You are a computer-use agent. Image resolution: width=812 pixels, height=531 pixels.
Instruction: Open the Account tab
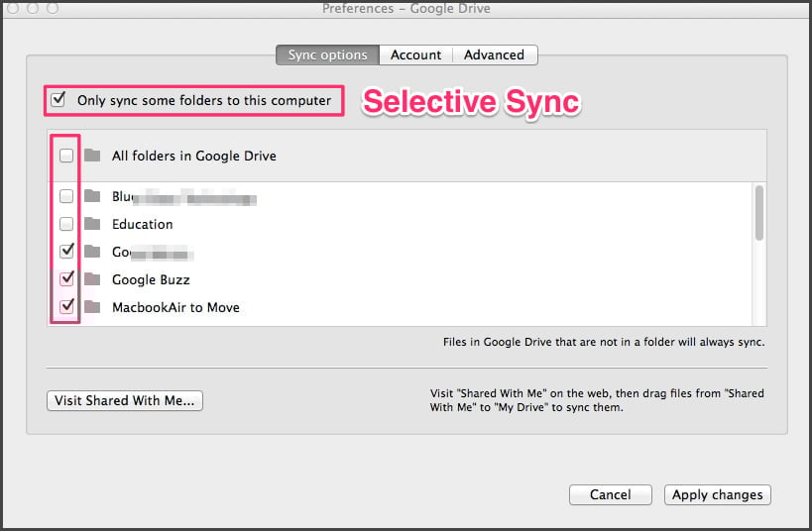[415, 54]
